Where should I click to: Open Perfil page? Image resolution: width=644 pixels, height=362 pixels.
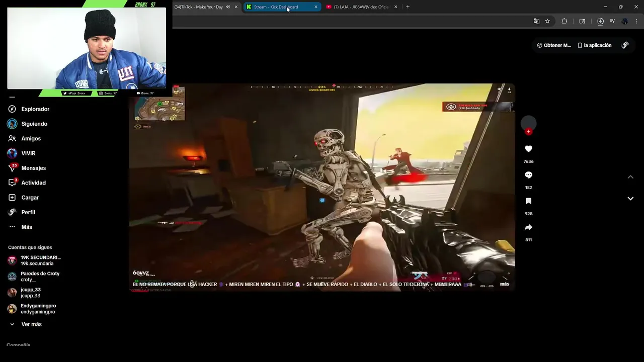pyautogui.click(x=22, y=212)
